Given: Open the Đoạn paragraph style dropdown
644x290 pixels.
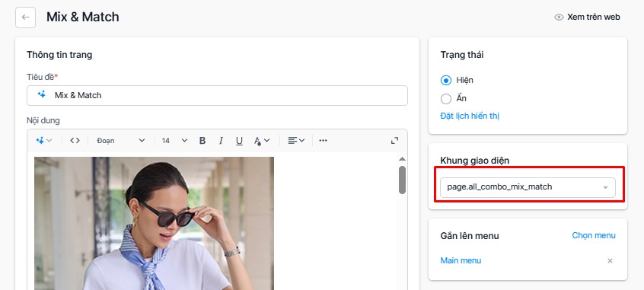Looking at the screenshot, I should pos(121,141).
